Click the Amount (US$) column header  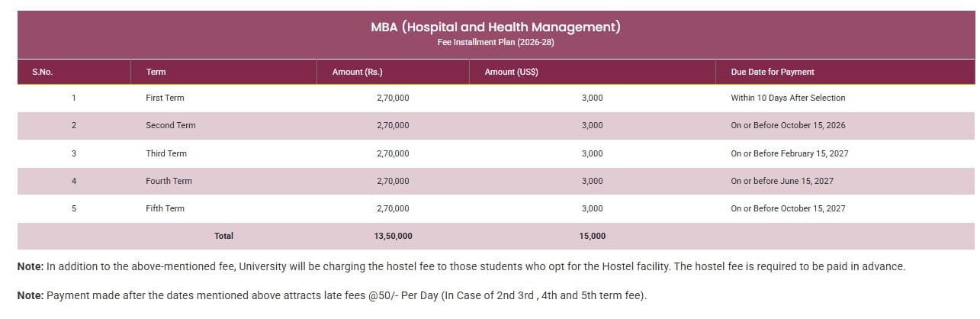pyautogui.click(x=511, y=72)
